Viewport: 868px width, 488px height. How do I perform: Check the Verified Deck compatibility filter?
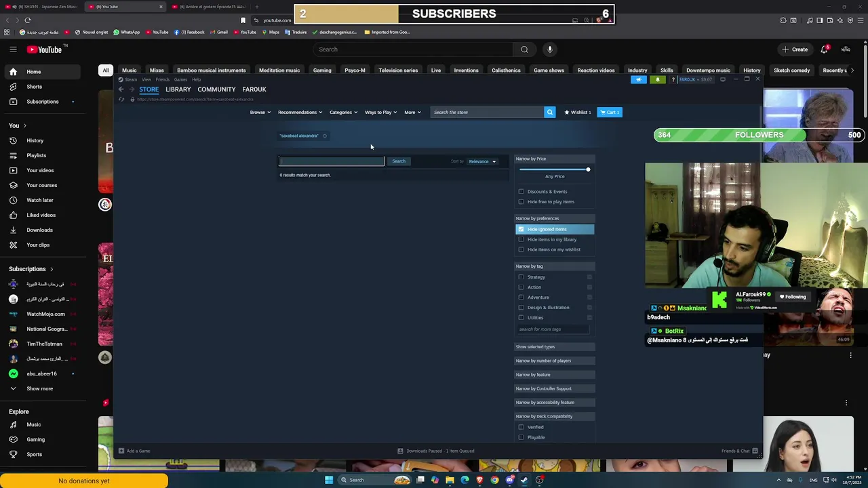tap(521, 427)
